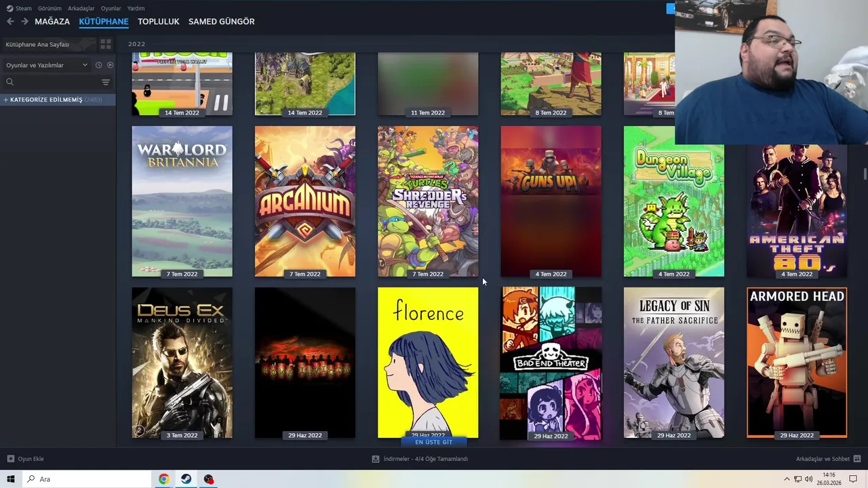The height and width of the screenshot is (488, 868).
Task: Open Armored Head game tile
Action: coord(797,363)
